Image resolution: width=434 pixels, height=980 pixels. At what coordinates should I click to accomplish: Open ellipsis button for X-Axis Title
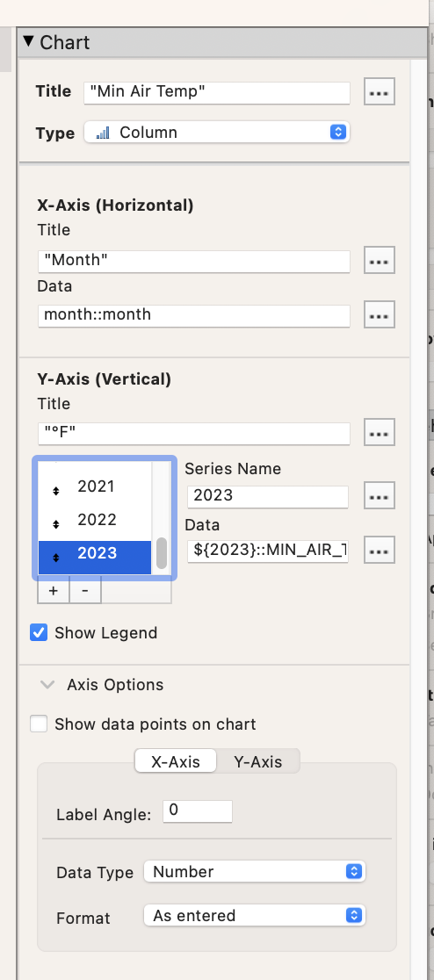click(x=379, y=261)
